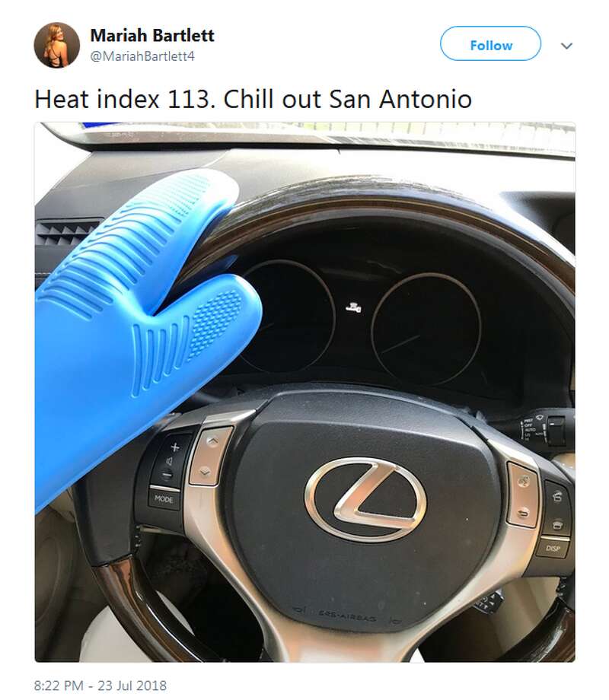Click the Mariah Bartlett display name
This screenshot has height=700, width=609.
pyautogui.click(x=152, y=35)
